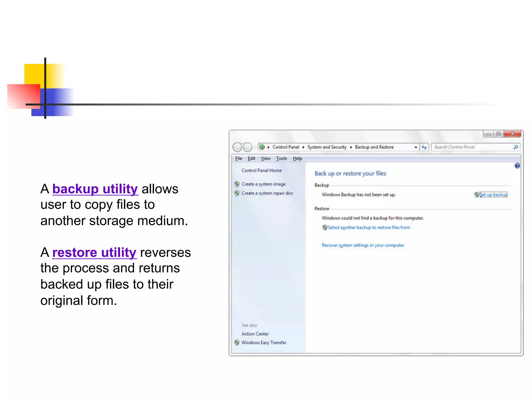
Task: Click the restore utility hyperlink
Action: (94, 252)
